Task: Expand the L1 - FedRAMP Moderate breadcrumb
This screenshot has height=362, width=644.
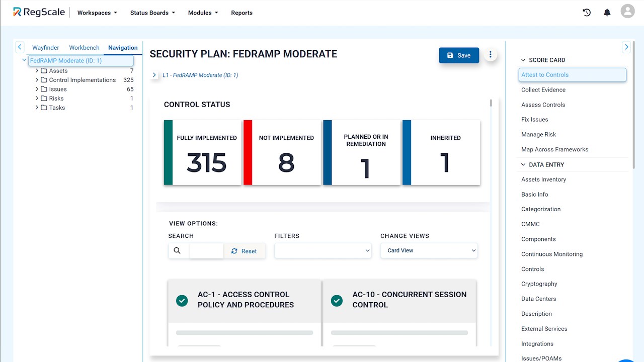Action: pos(154,75)
